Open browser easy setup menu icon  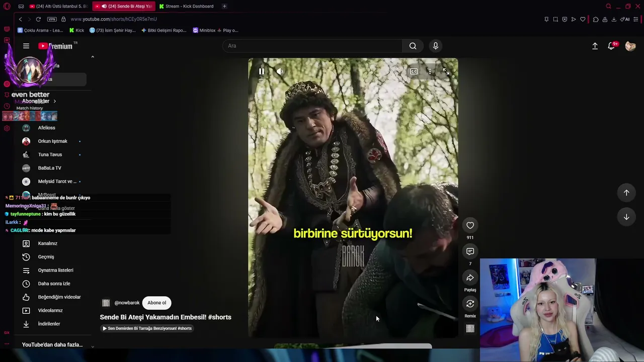point(636,19)
